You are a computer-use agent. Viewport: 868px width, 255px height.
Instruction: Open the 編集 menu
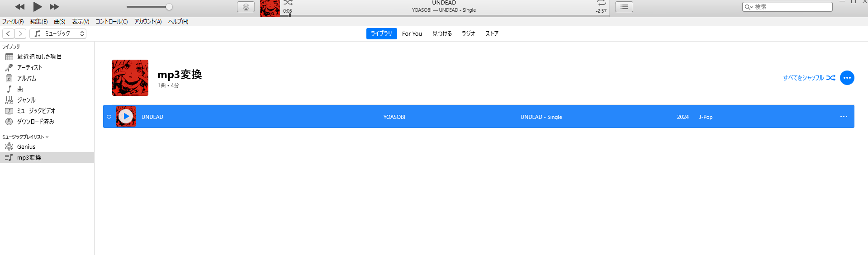point(39,21)
